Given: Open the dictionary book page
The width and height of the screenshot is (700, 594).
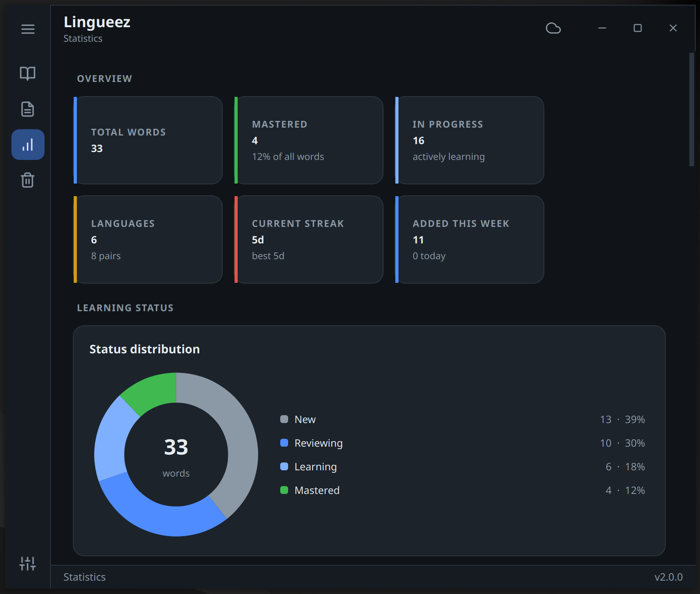Looking at the screenshot, I should pos(28,73).
